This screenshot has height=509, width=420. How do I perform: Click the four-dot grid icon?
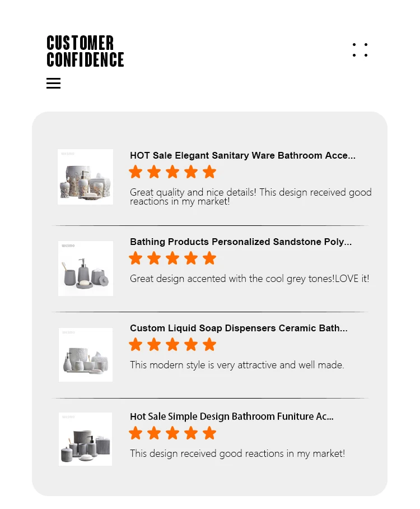(x=360, y=50)
